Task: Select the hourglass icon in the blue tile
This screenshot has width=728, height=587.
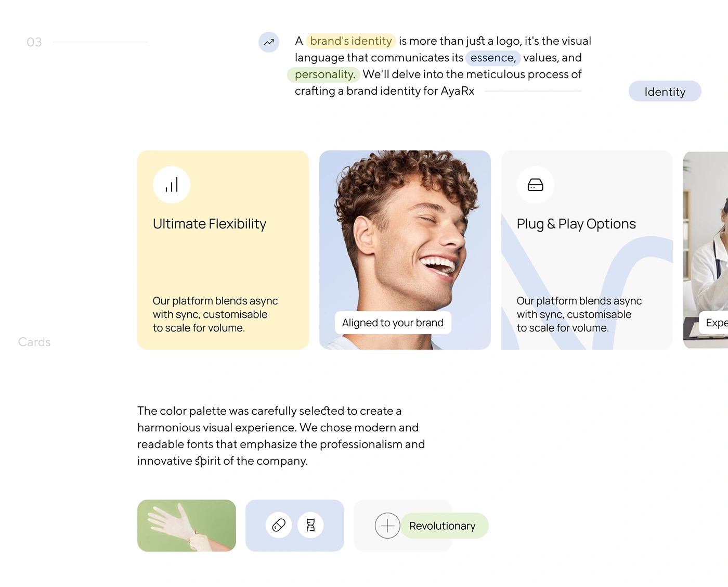Action: pyautogui.click(x=310, y=525)
